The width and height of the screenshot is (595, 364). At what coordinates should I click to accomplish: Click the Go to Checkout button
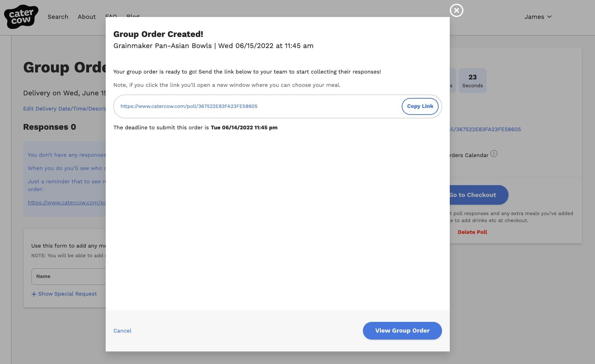(x=477, y=195)
